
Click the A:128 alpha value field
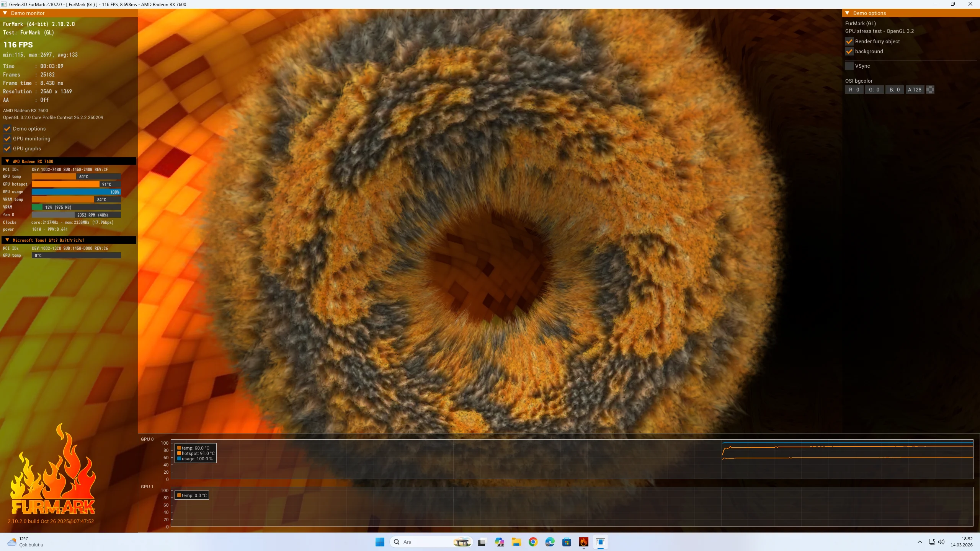pyautogui.click(x=915, y=90)
